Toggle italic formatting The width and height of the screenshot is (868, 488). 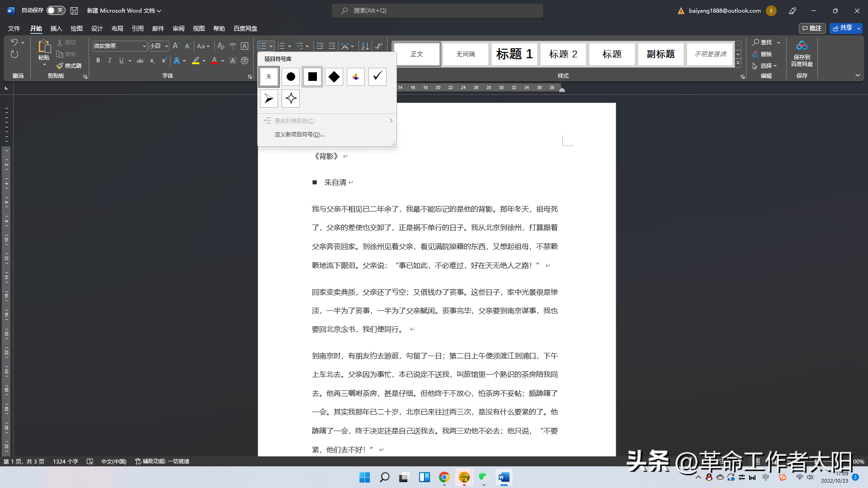coord(109,61)
